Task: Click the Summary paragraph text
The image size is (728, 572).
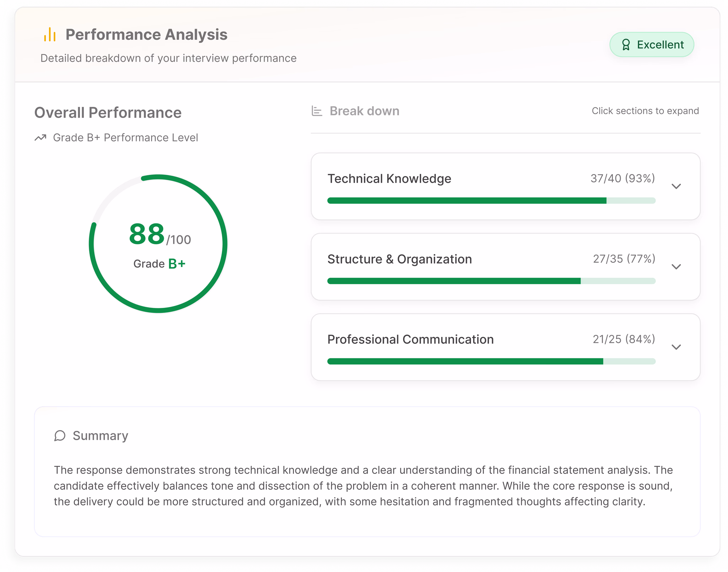Action: (363, 486)
